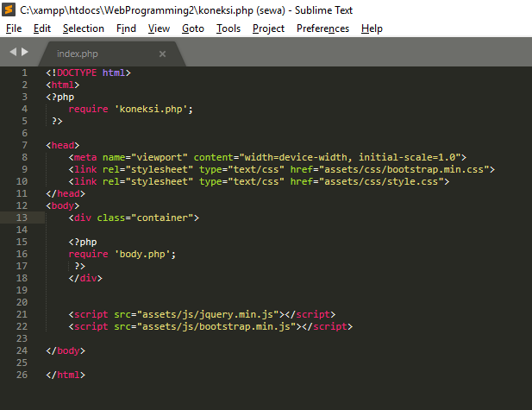
Task: Click "assets/css/bootstrap.min.css" href value
Action: tap(404, 169)
